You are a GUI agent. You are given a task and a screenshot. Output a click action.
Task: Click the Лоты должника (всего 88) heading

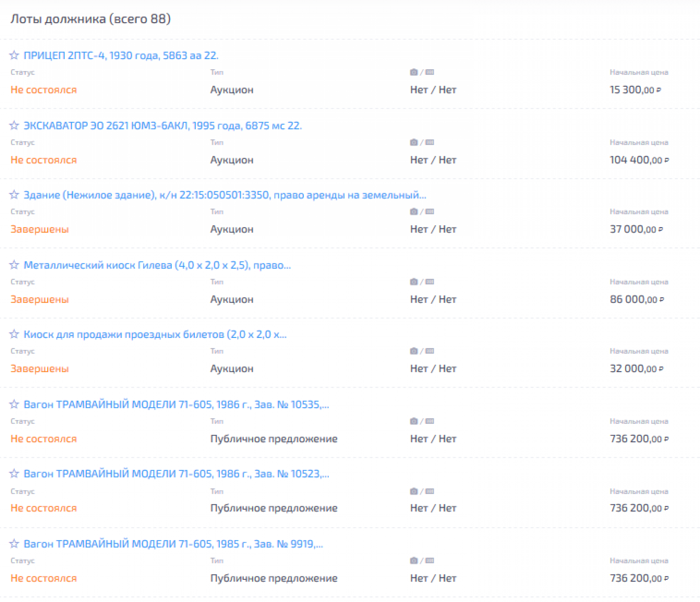91,19
